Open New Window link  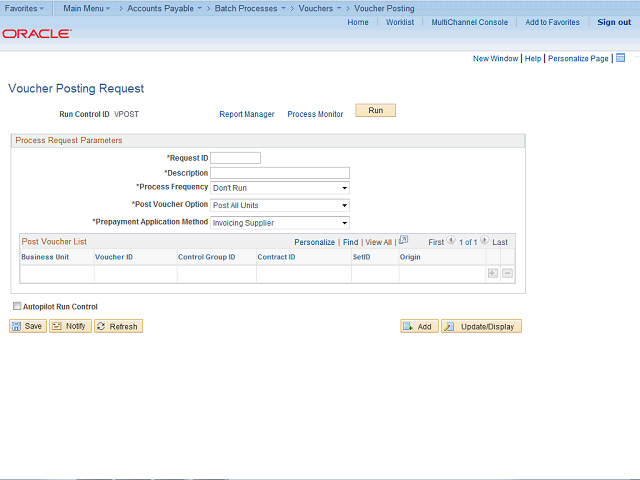click(x=496, y=58)
